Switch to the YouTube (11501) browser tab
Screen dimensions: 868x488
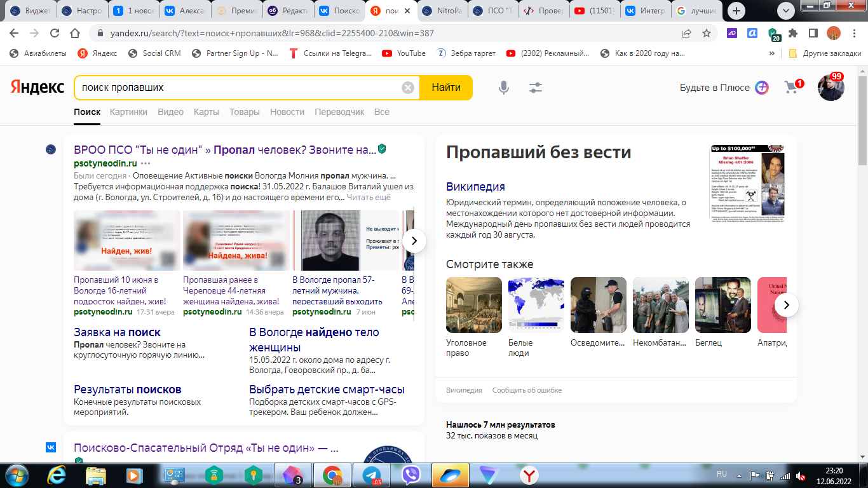pos(594,11)
